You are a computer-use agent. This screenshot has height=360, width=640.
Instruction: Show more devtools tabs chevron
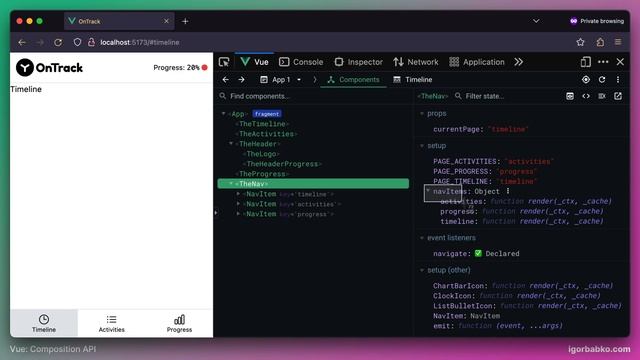518,62
